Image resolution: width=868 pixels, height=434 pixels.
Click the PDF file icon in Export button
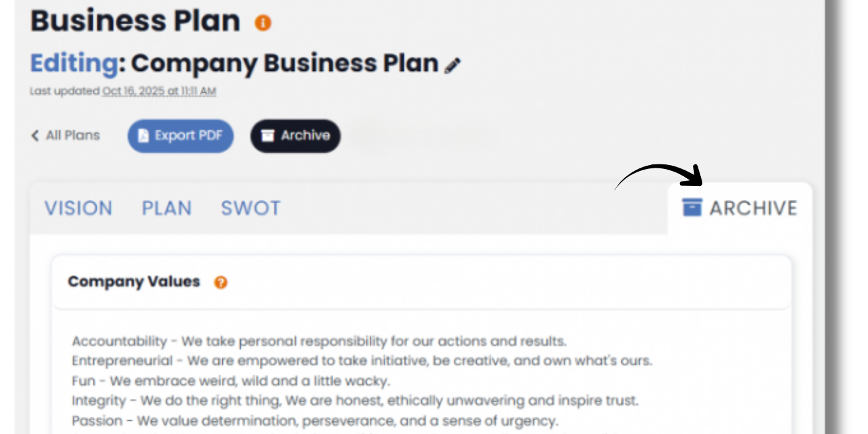pyautogui.click(x=143, y=136)
